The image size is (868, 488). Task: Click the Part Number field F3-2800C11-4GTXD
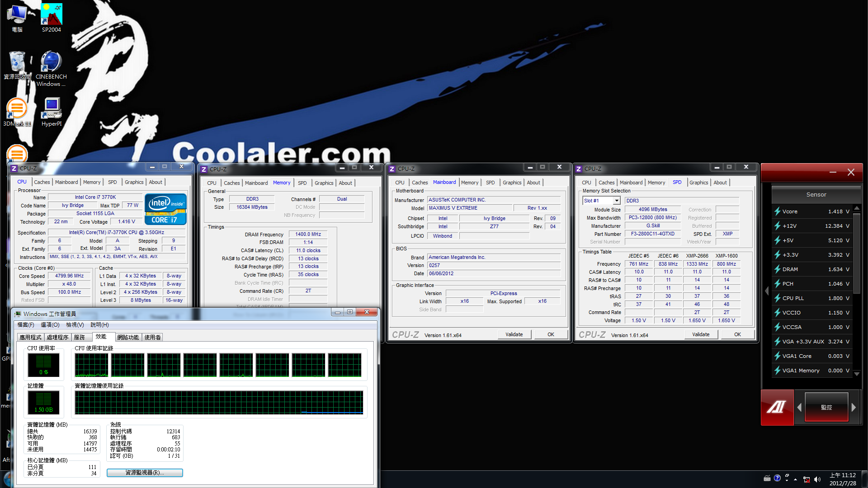pyautogui.click(x=653, y=234)
